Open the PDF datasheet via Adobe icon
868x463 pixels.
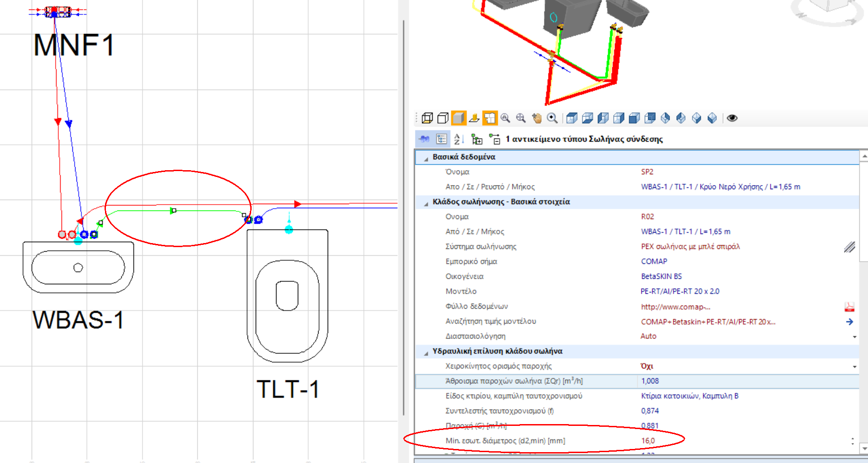tap(849, 306)
